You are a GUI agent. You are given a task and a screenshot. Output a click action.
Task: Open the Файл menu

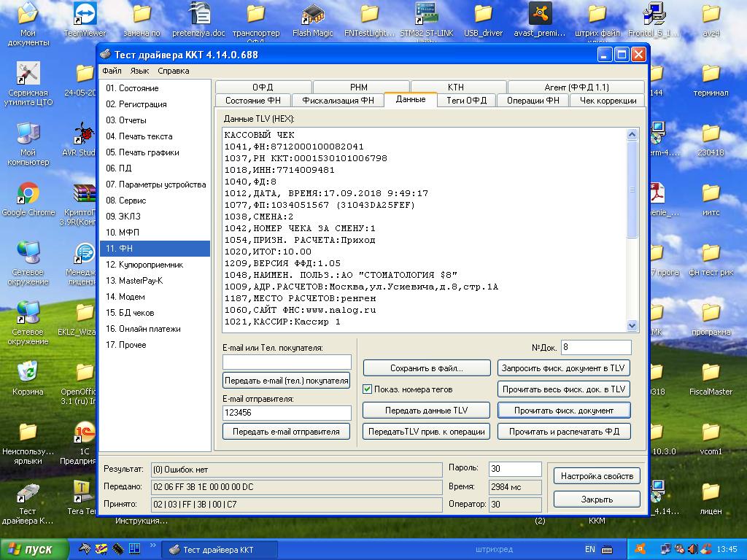[112, 71]
